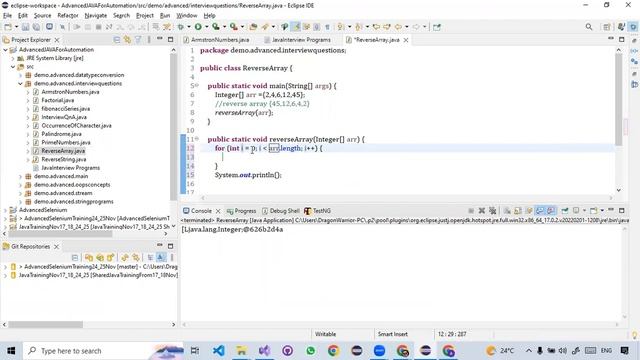The image size is (640, 360).
Task: Toggle Word Wrap in Console toolbar
Action: [529, 211]
